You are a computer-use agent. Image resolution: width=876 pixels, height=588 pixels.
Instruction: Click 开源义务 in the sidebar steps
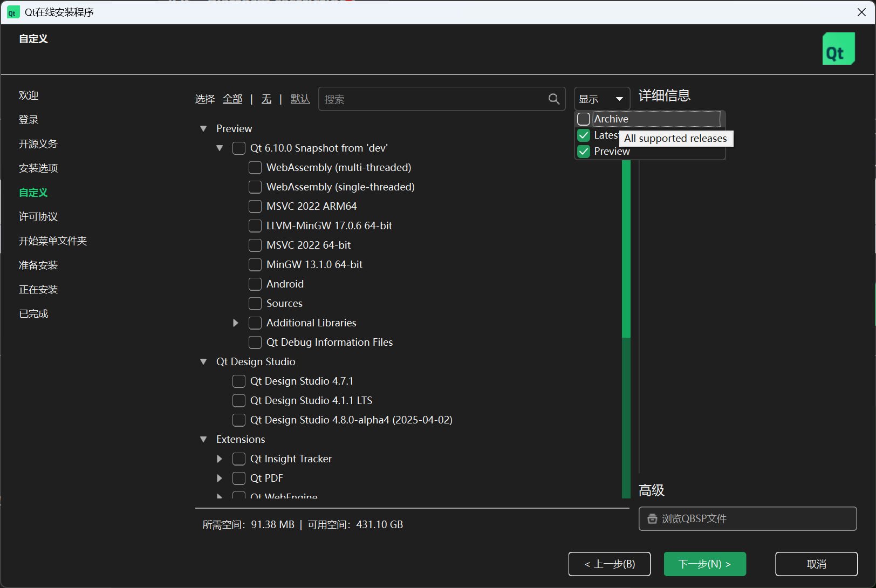[38, 144]
